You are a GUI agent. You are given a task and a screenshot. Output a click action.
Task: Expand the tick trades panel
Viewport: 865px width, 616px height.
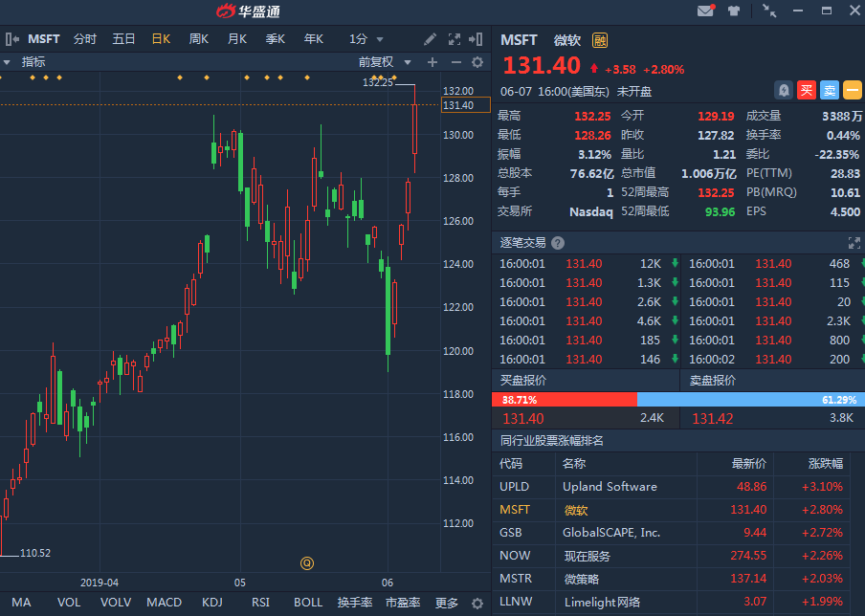pos(854,243)
